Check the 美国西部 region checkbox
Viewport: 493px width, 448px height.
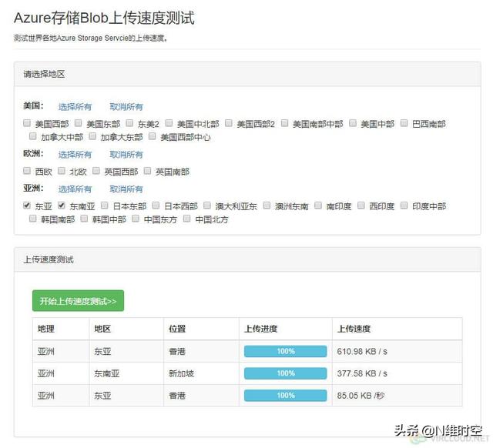tap(27, 123)
